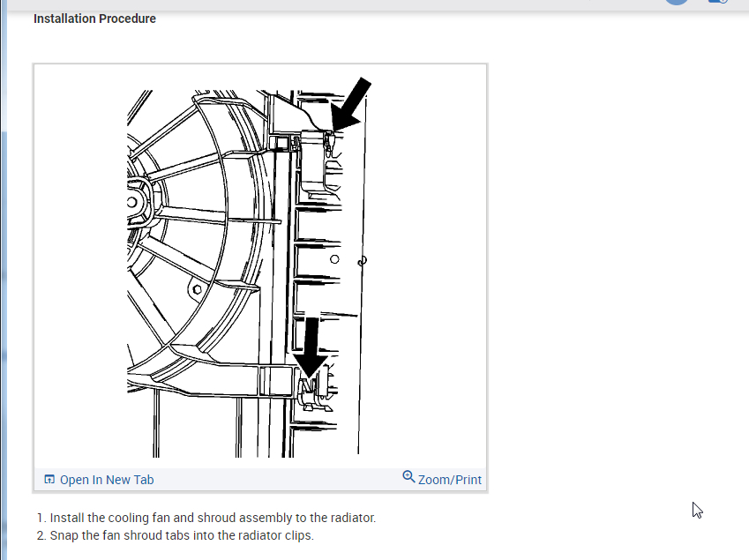Select the Installation Procedure heading
This screenshot has height=560, width=749.
click(x=94, y=19)
